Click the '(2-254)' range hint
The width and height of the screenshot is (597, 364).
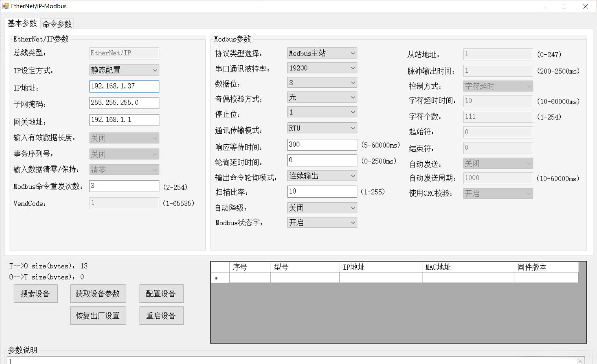[175, 187]
